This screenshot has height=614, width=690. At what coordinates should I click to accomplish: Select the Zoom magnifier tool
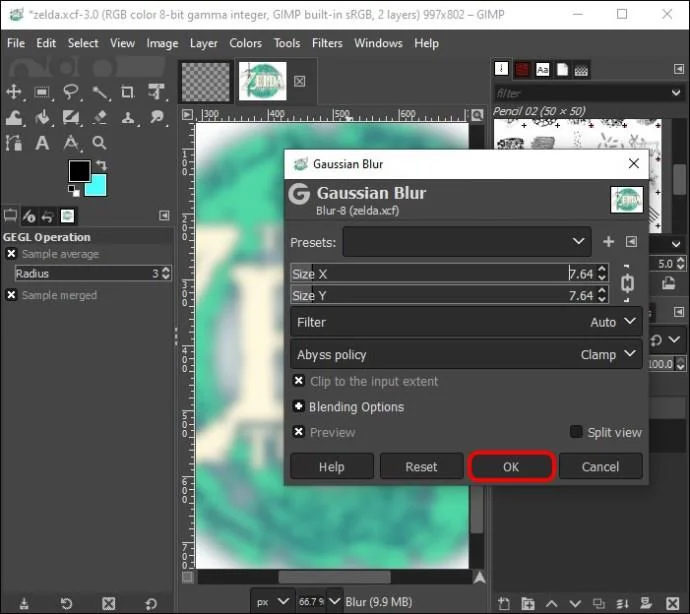(x=99, y=143)
